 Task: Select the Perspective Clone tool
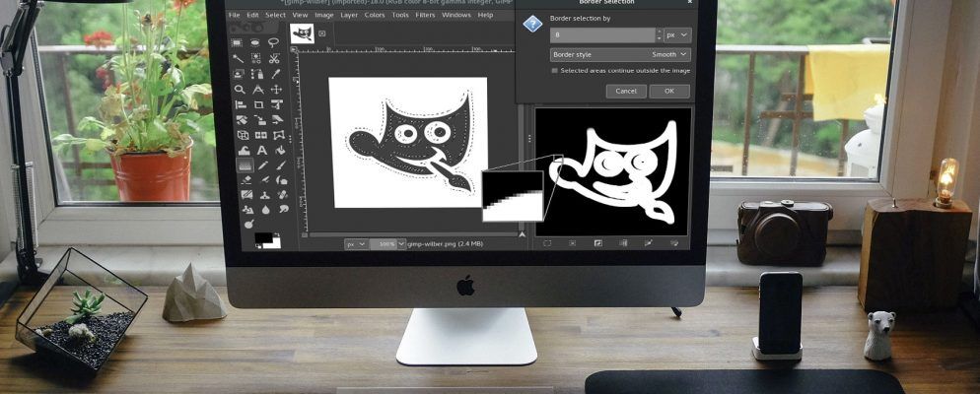[x=247, y=209]
